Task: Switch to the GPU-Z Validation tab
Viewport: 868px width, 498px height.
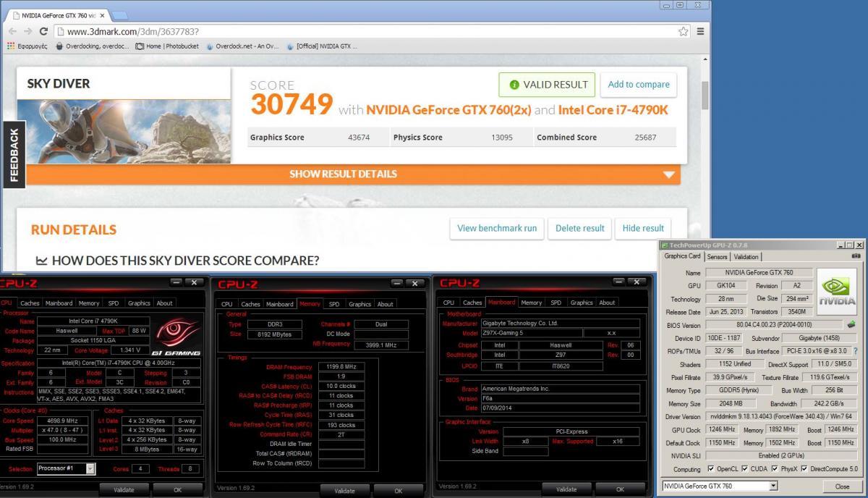Action: (746, 257)
